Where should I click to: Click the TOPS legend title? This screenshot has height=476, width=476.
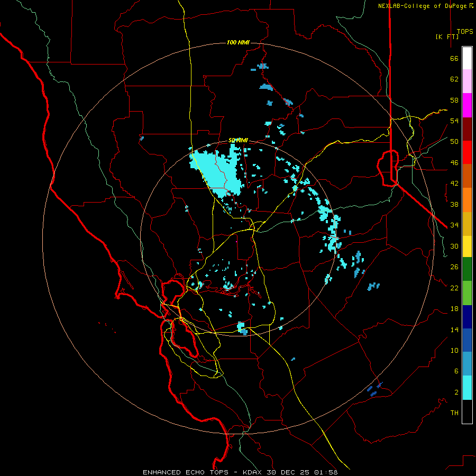point(465,32)
